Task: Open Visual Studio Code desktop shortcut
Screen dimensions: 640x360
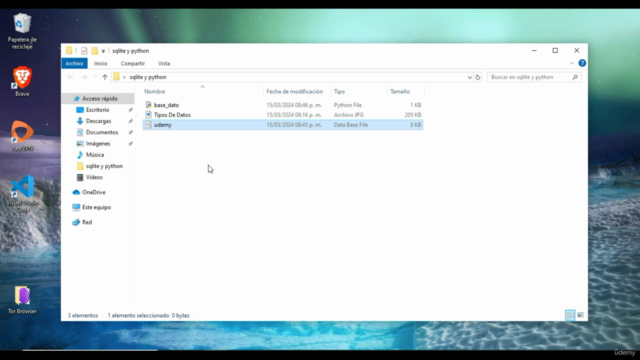Action: (22, 194)
